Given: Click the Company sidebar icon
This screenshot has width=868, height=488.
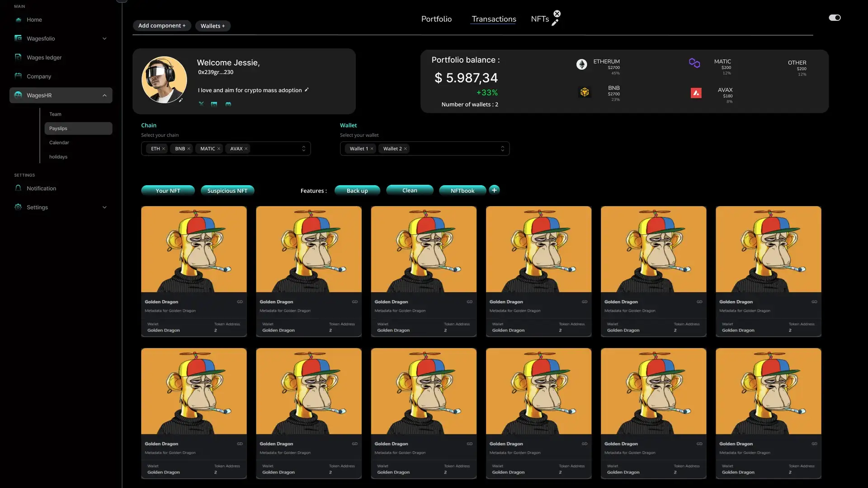Looking at the screenshot, I should tap(18, 76).
